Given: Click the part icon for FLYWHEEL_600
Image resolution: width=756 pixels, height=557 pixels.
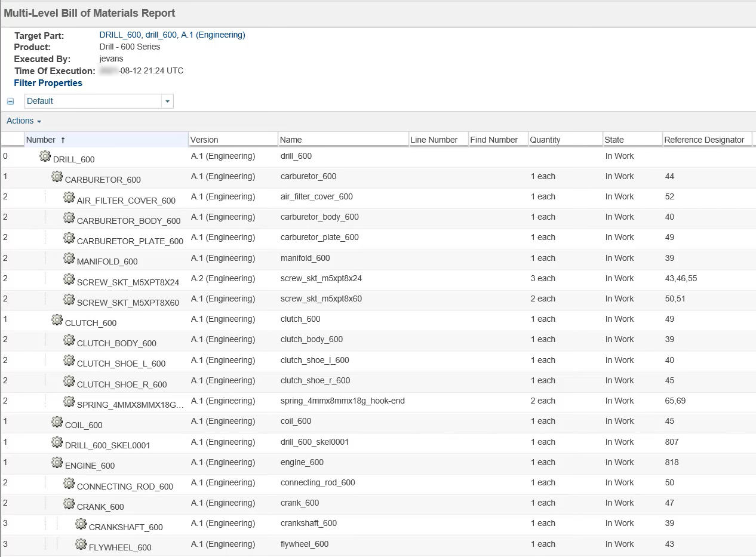Looking at the screenshot, I should 81,544.
